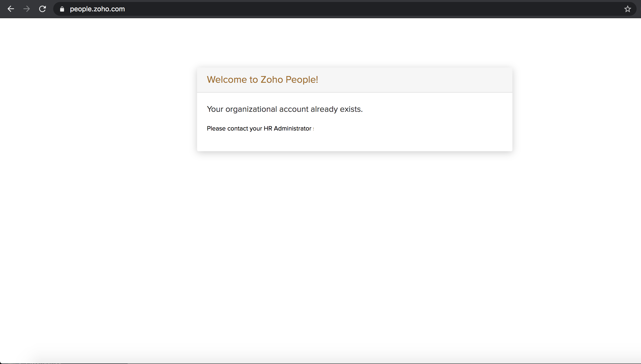The height and width of the screenshot is (364, 641).
Task: Bookmark this page with the star
Action: point(627,9)
